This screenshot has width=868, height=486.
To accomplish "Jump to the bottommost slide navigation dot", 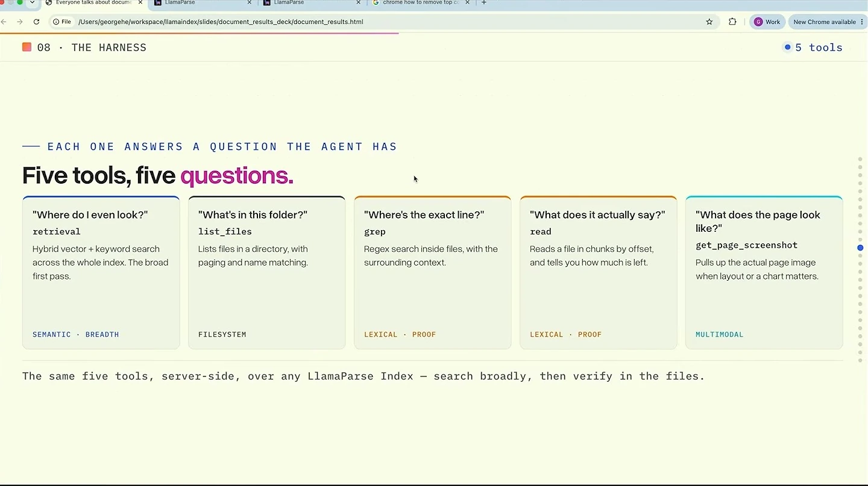I will 860,361.
